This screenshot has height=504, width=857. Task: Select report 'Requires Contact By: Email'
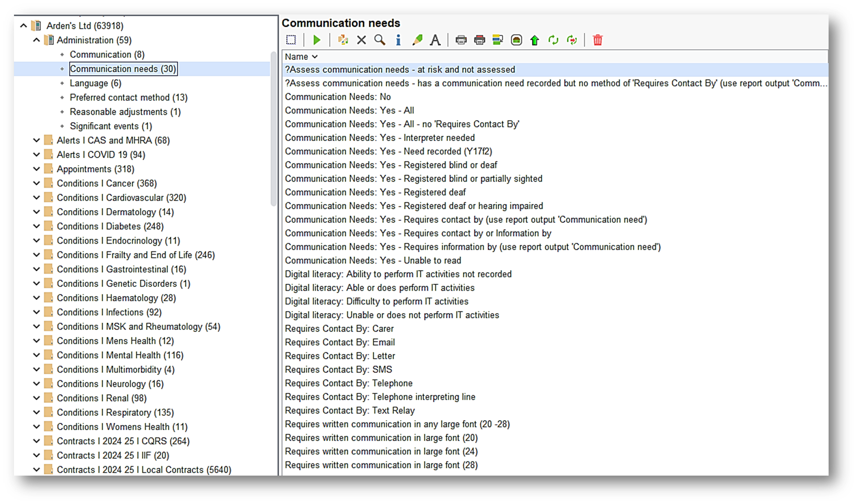340,342
